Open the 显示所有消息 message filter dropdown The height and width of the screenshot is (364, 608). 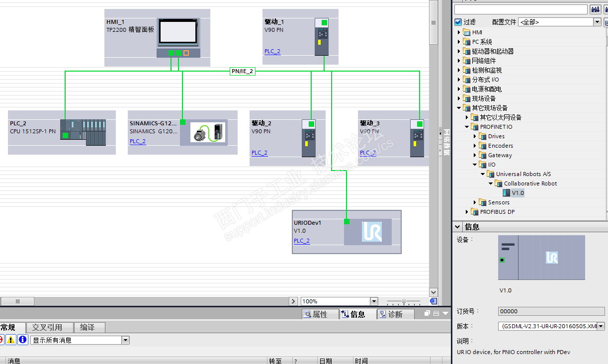(x=125, y=340)
